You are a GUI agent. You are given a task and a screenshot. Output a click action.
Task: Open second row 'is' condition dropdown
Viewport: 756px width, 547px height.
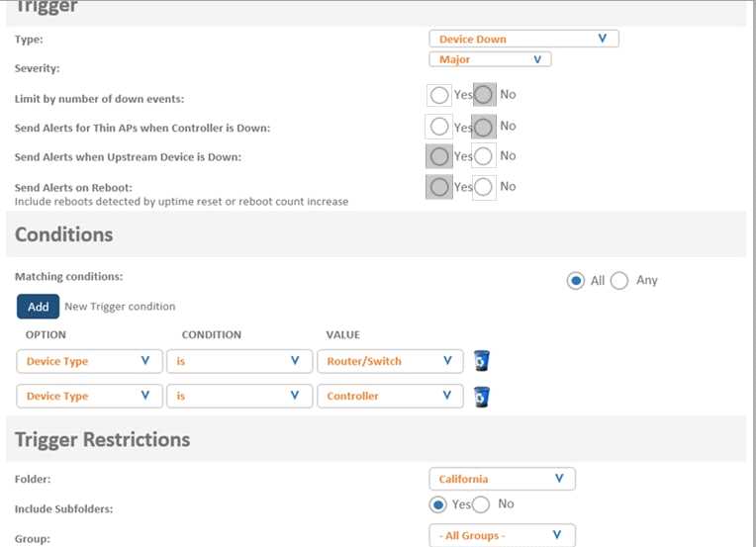point(237,396)
